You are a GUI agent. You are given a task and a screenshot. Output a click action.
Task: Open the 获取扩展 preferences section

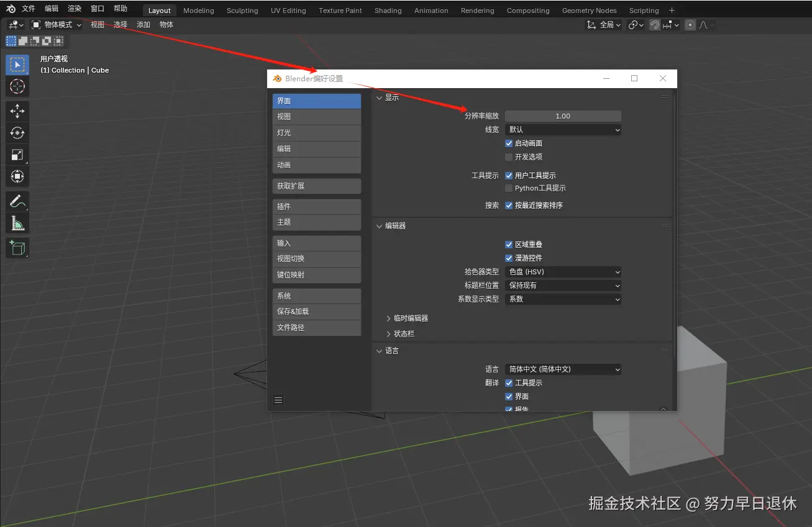317,186
